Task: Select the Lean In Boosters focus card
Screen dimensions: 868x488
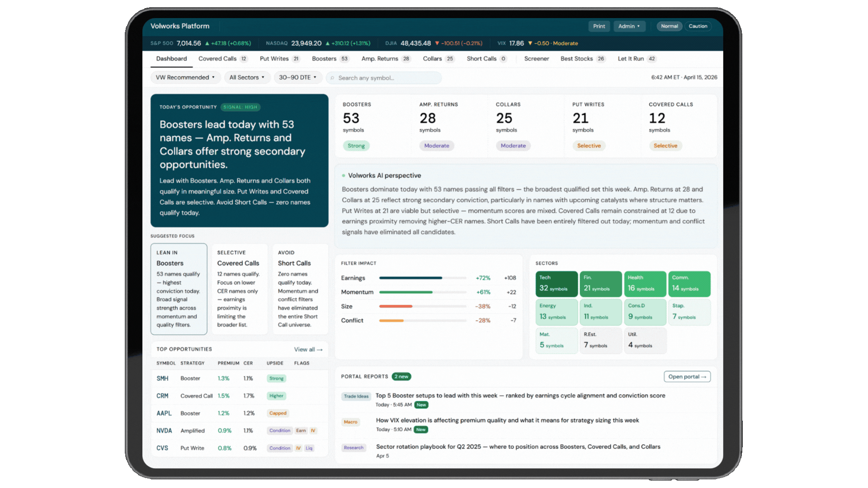Action: pyautogui.click(x=179, y=289)
